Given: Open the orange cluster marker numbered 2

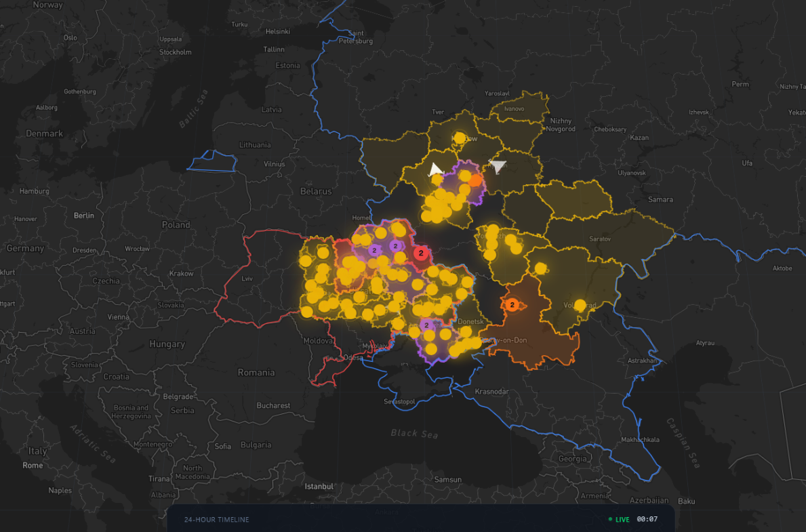Looking at the screenshot, I should point(512,305).
